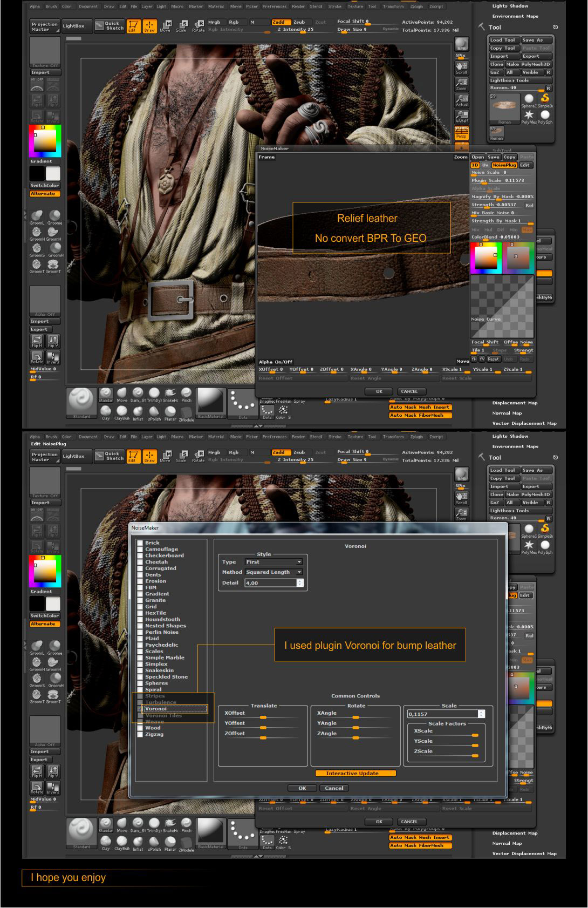The width and height of the screenshot is (588, 908).
Task: Toggle Persp perspective in upper ZBrush window
Action: 461,133
